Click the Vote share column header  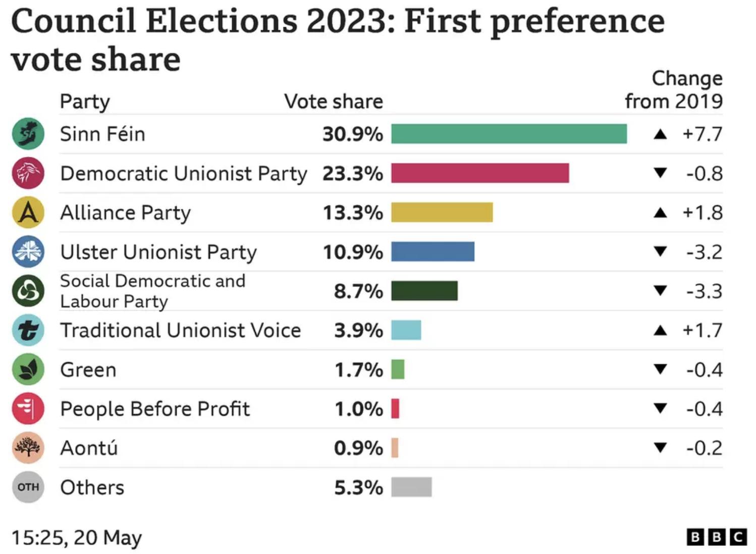333,101
